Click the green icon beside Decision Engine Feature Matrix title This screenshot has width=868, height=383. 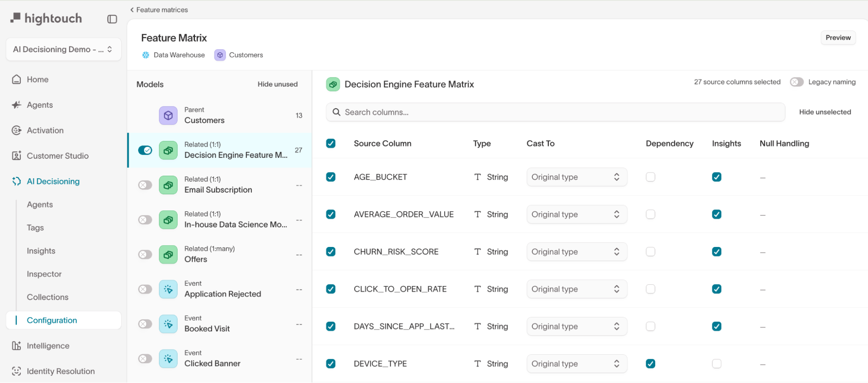point(333,84)
